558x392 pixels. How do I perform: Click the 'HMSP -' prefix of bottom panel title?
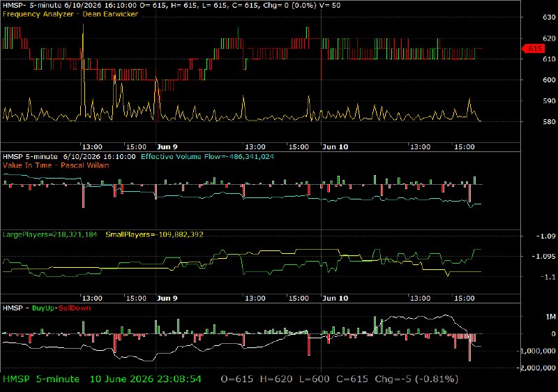15,308
